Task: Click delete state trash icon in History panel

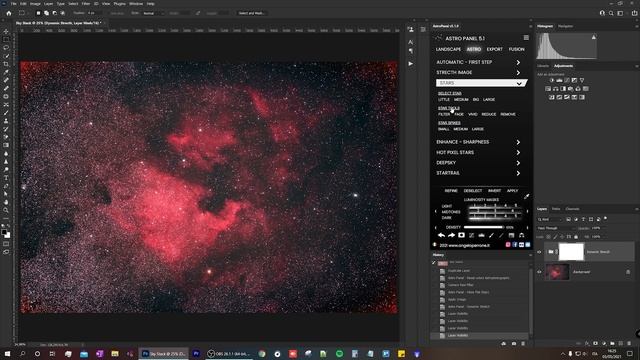Action: pos(523,344)
